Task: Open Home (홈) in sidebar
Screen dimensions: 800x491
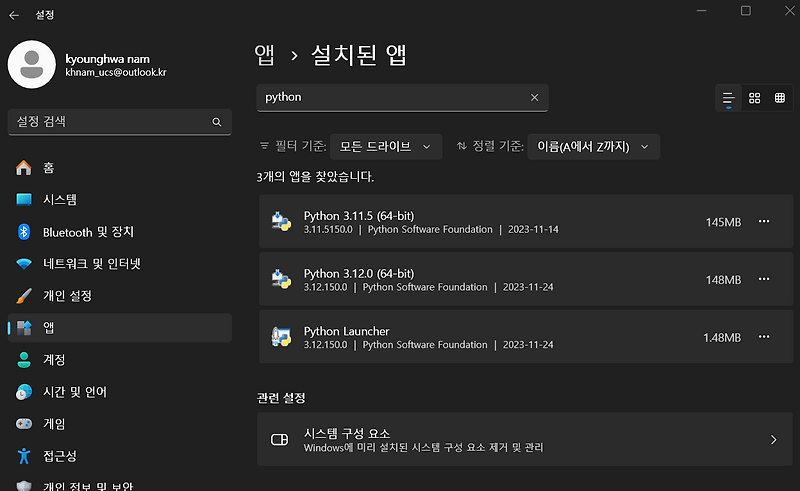Action: pos(120,167)
